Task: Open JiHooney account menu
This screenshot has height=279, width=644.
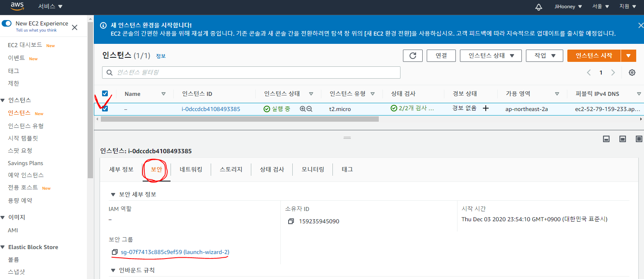Action: tap(568, 7)
